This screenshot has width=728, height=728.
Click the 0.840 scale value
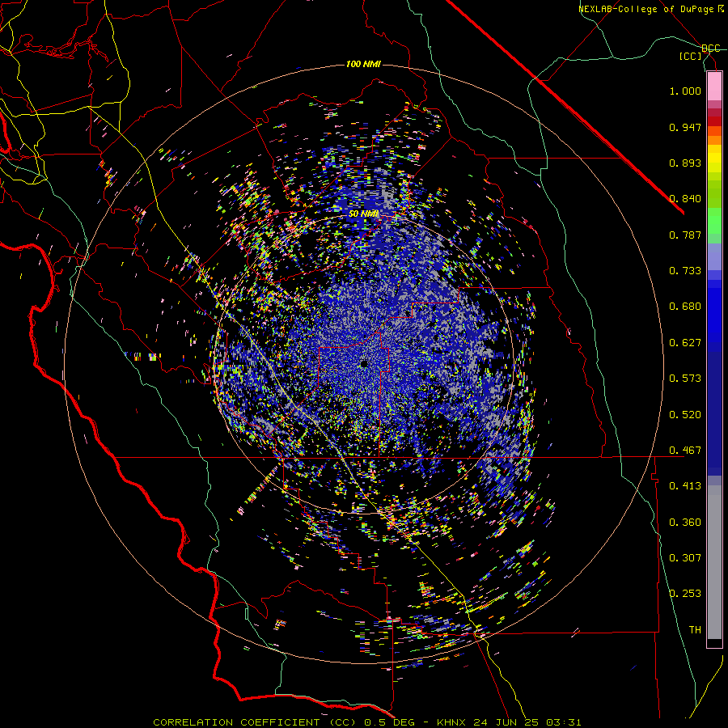pos(685,199)
